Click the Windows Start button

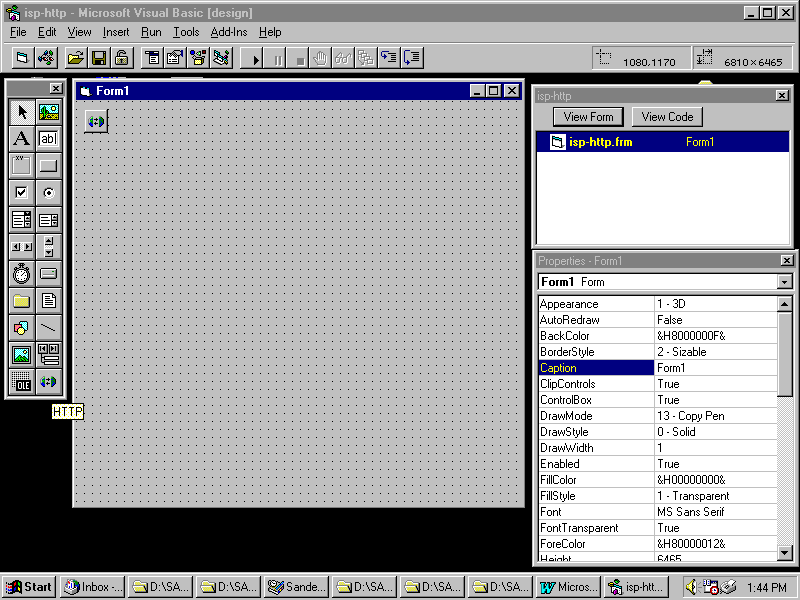point(28,587)
